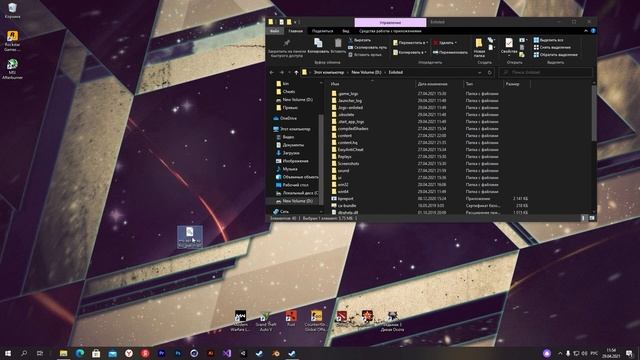Click the Paste button in ribbon
The width and height of the screenshot is (640, 360).
pyautogui.click(x=338, y=46)
